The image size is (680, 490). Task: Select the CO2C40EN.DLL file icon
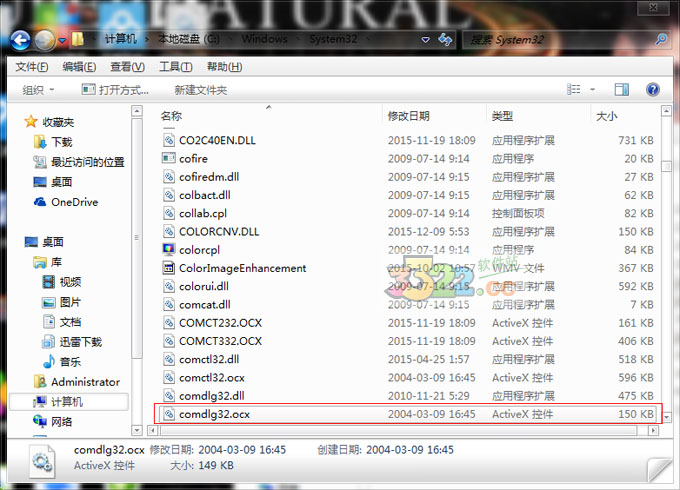pyautogui.click(x=169, y=140)
